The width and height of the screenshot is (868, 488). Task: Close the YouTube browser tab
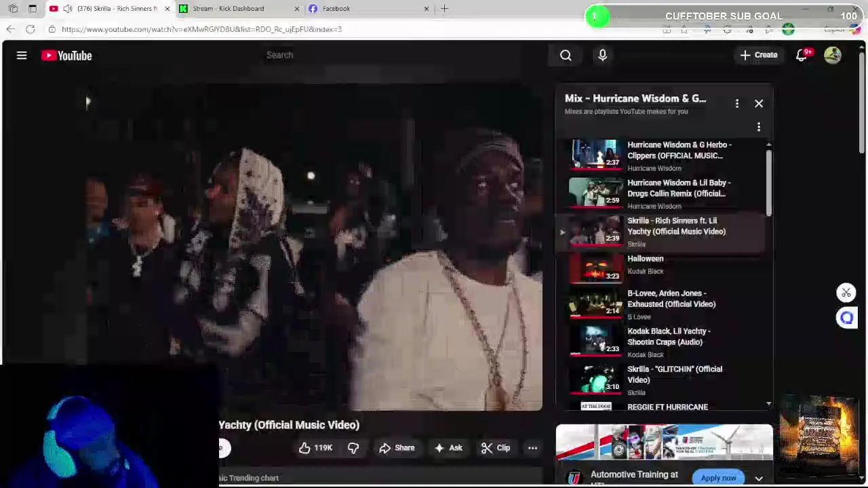pyautogui.click(x=167, y=9)
